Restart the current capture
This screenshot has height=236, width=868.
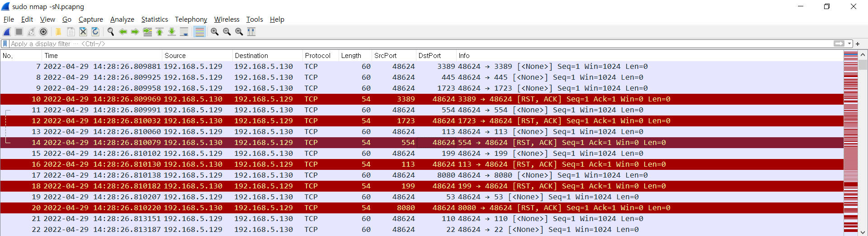click(x=31, y=32)
